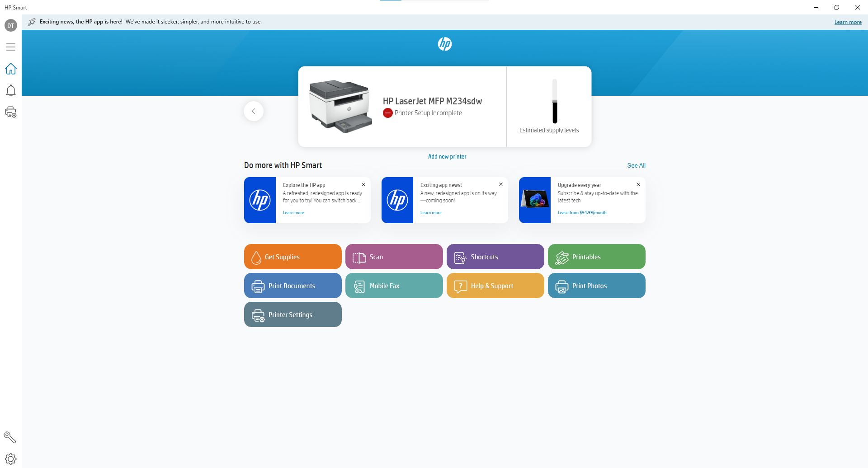The image size is (868, 468).
Task: Open diagnostic tools wrench icon
Action: (x=10, y=437)
